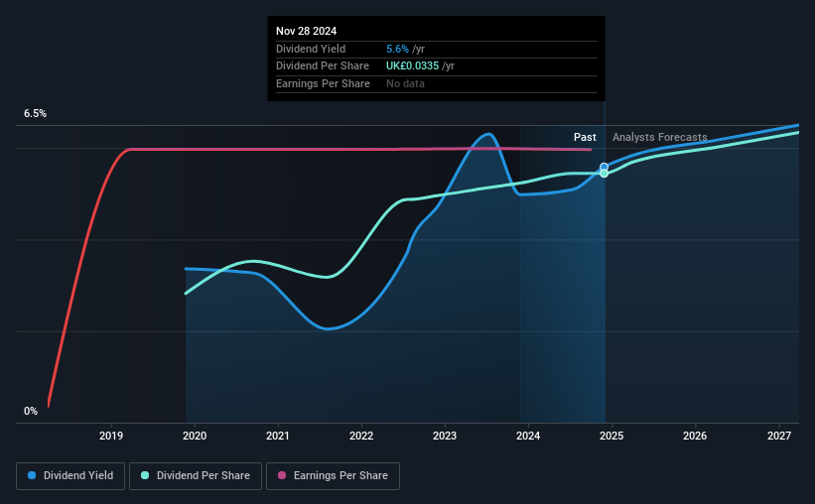Click the Earnings Per Share row label in tooltip

[x=323, y=83]
